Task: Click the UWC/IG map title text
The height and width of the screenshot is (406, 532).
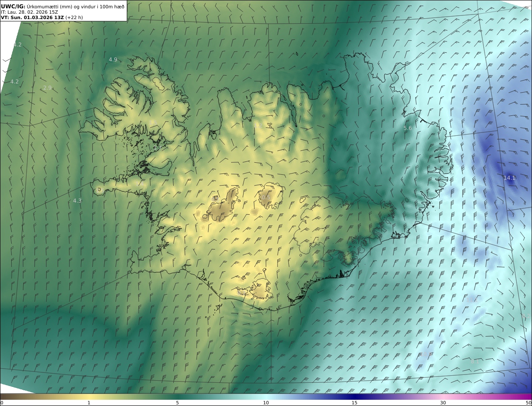Action: [62, 6]
